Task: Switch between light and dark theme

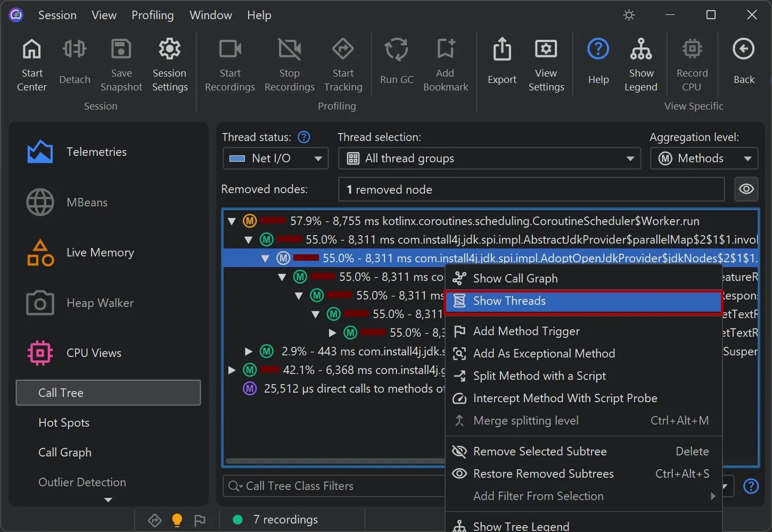Action: click(629, 15)
